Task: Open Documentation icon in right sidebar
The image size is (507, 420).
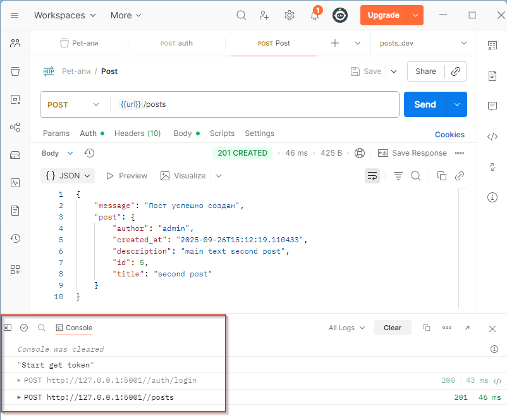Action: click(492, 76)
